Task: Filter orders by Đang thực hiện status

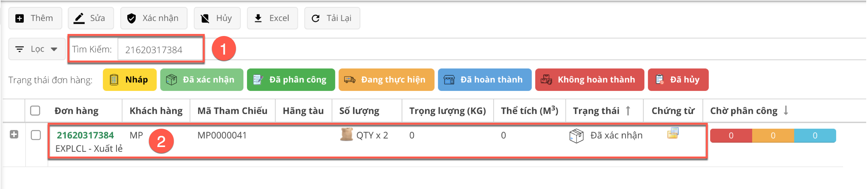Action: click(386, 80)
